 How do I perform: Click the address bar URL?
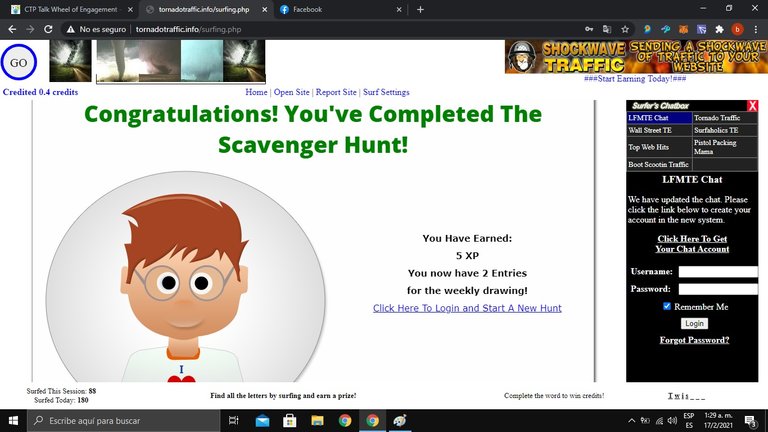point(189,29)
